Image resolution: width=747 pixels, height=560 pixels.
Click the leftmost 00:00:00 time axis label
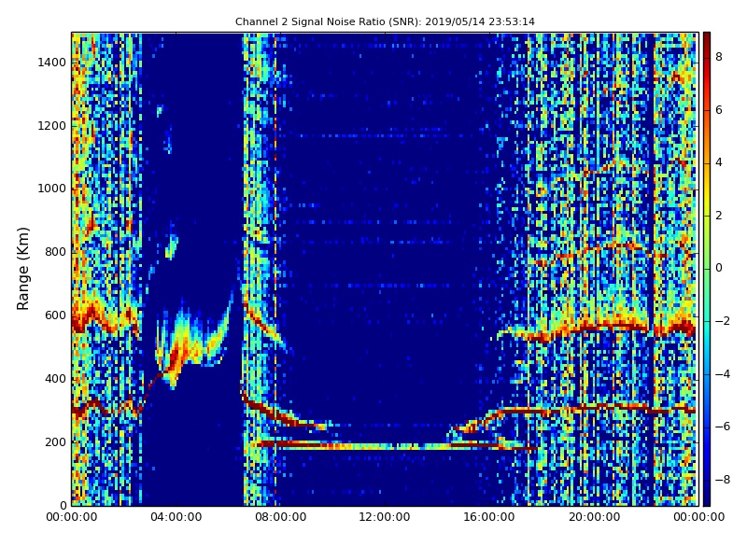[x=72, y=517]
